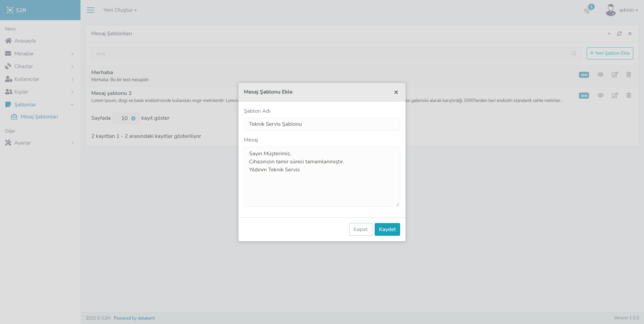Click the SMS badge on Merhaba row
Viewport: 644px width, 324px height.
tap(584, 75)
